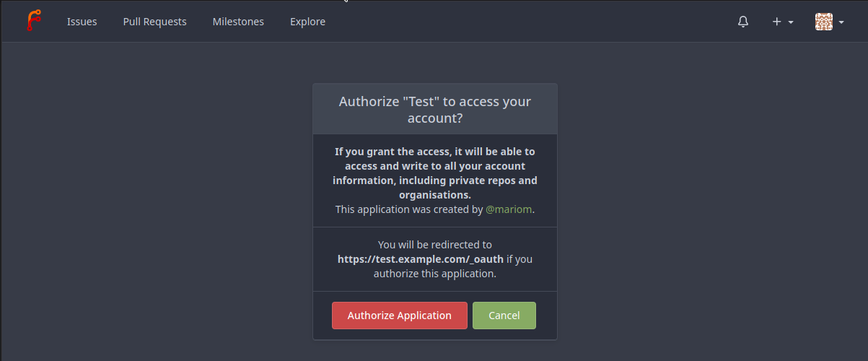Open the notifications bell
Viewport: 868px width, 361px height.
tap(743, 22)
